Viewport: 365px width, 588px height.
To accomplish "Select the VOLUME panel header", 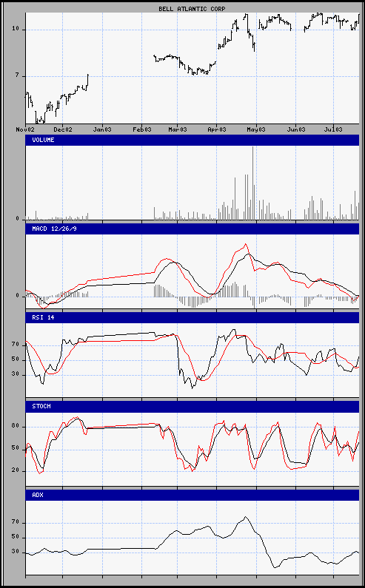I will pyautogui.click(x=192, y=140).
